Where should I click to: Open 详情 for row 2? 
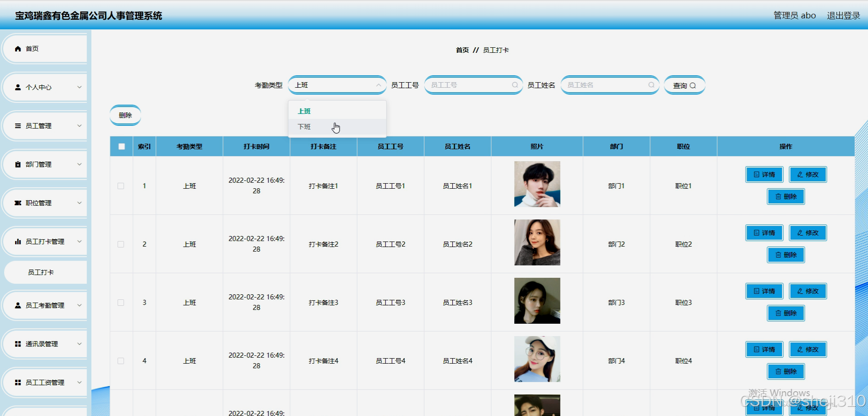pos(764,233)
